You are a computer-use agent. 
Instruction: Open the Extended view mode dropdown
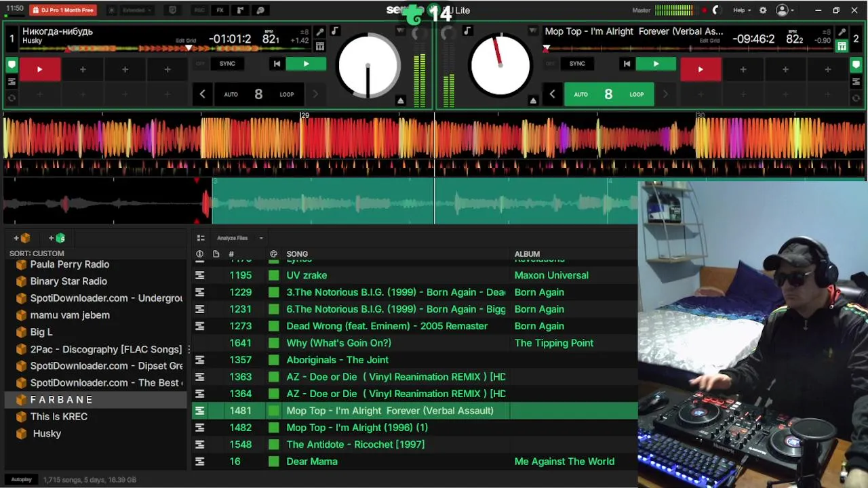[x=137, y=10]
